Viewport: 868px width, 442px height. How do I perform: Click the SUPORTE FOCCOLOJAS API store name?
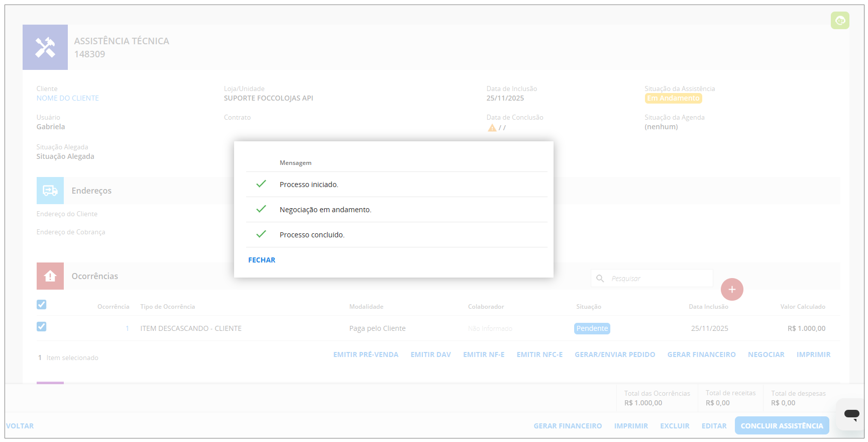[x=268, y=98]
